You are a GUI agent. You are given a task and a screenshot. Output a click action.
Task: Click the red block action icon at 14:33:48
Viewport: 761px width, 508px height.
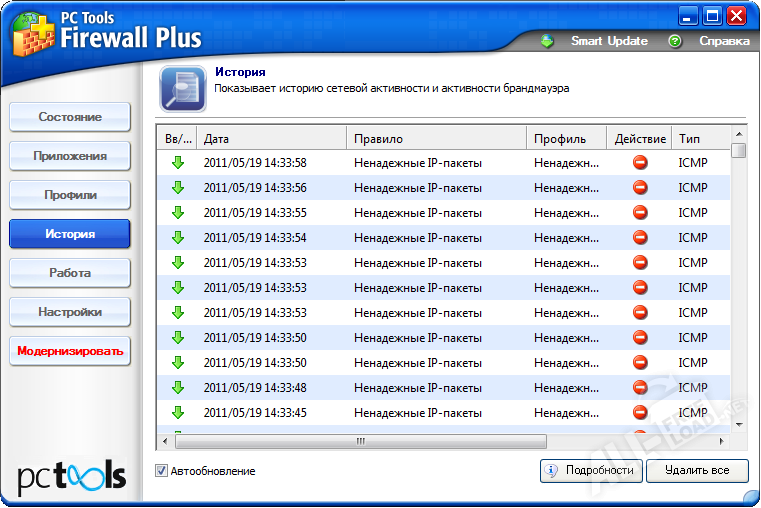pyautogui.click(x=640, y=388)
